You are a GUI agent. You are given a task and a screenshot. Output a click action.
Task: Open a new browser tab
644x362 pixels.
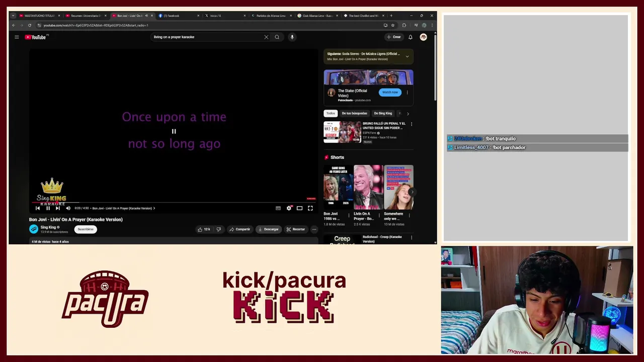point(391,16)
